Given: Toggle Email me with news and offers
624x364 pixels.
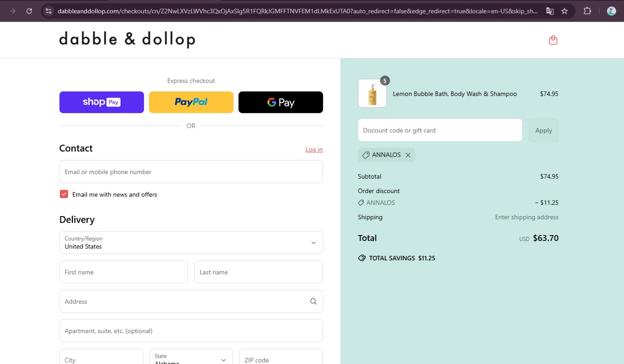Looking at the screenshot, I should (64, 194).
